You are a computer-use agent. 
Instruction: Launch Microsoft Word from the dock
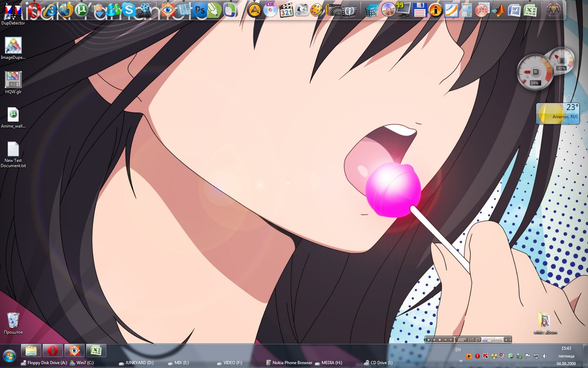[x=514, y=10]
